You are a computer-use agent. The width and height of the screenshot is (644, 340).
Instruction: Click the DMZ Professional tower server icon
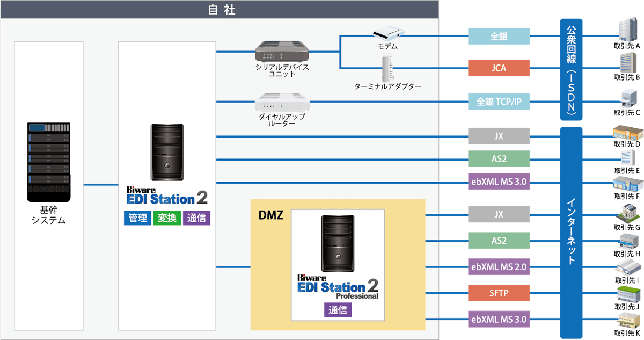click(x=338, y=243)
